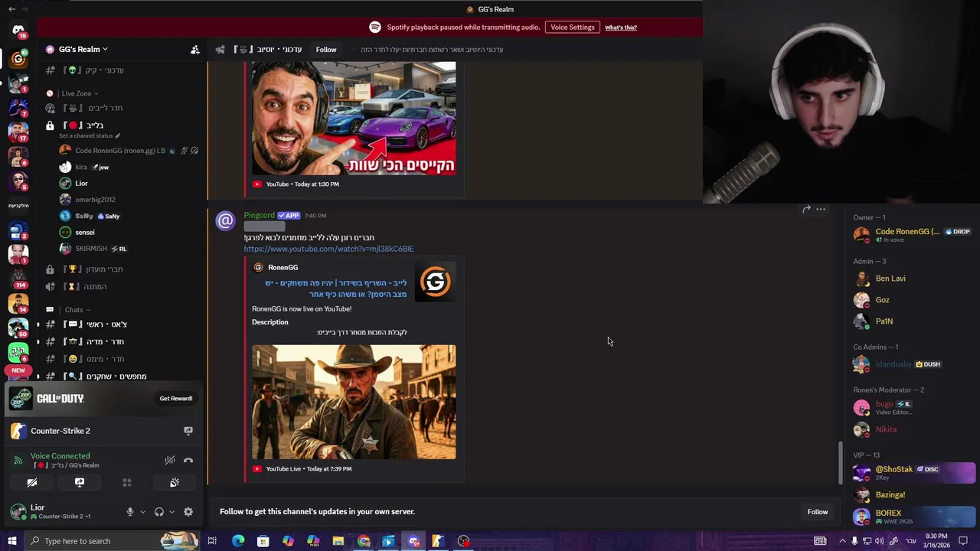The image size is (980, 551).
Task: Click the Windows taskbar search box
Action: tap(112, 541)
